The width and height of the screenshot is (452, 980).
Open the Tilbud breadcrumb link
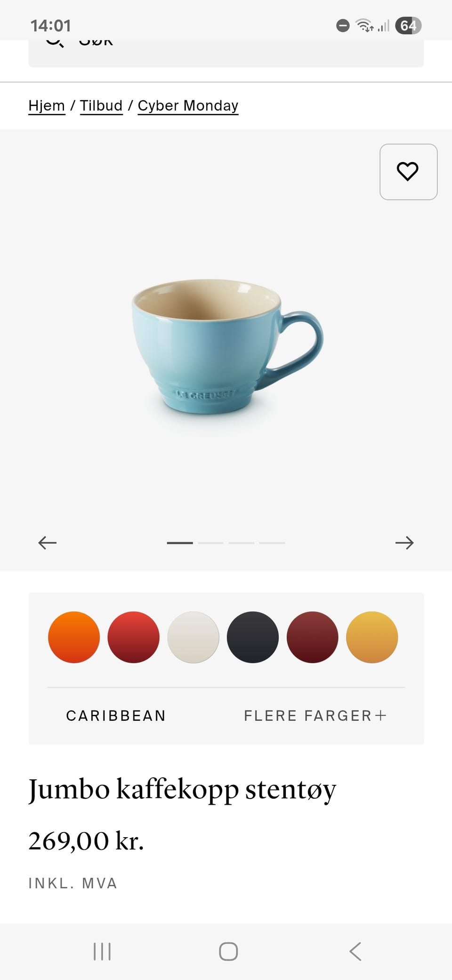[101, 106]
